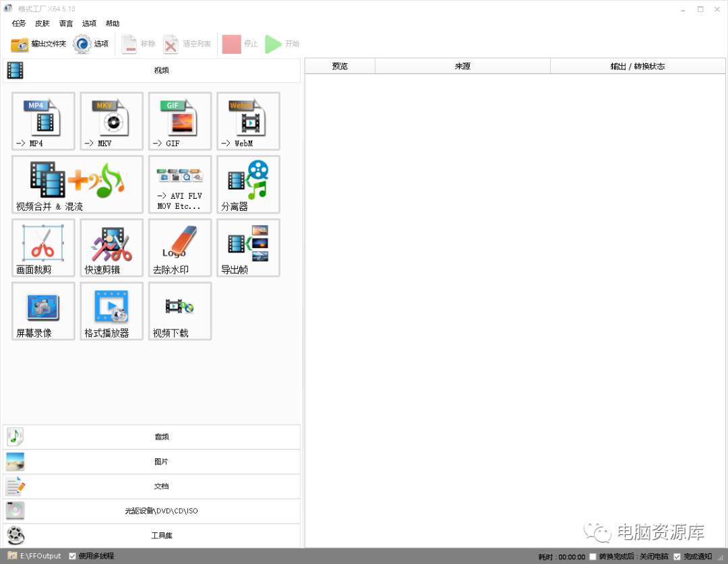Click the 预览 column header
Image resolution: width=728 pixels, height=564 pixels.
[340, 66]
